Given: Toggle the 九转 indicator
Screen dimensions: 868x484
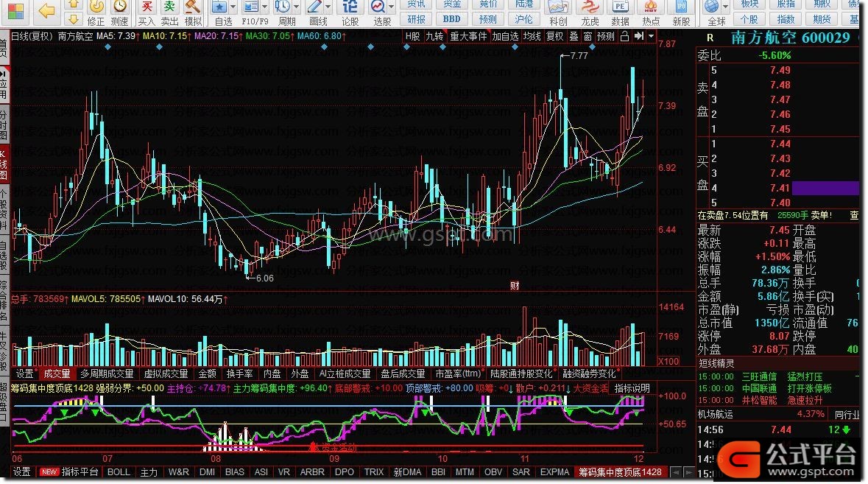Looking at the screenshot, I should (434, 37).
